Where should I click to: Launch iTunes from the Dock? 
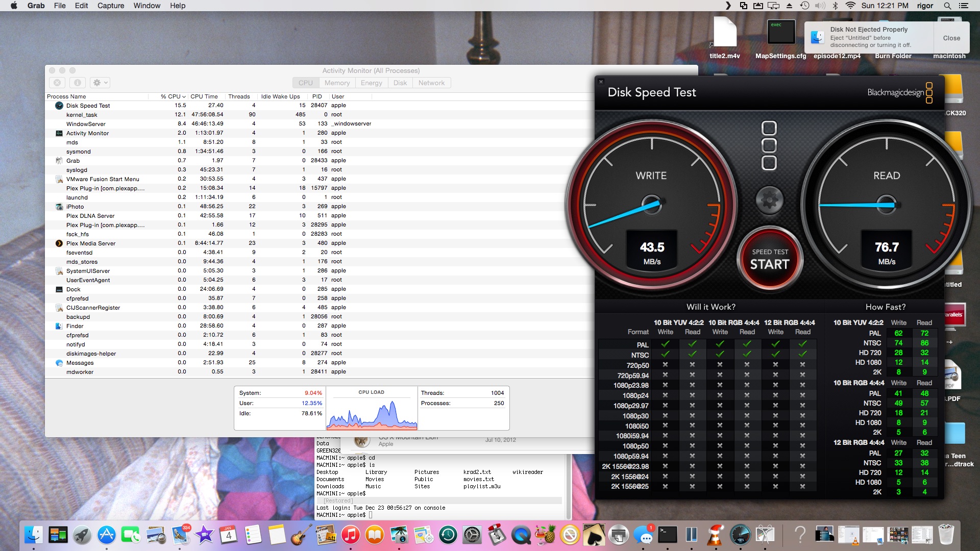350,535
